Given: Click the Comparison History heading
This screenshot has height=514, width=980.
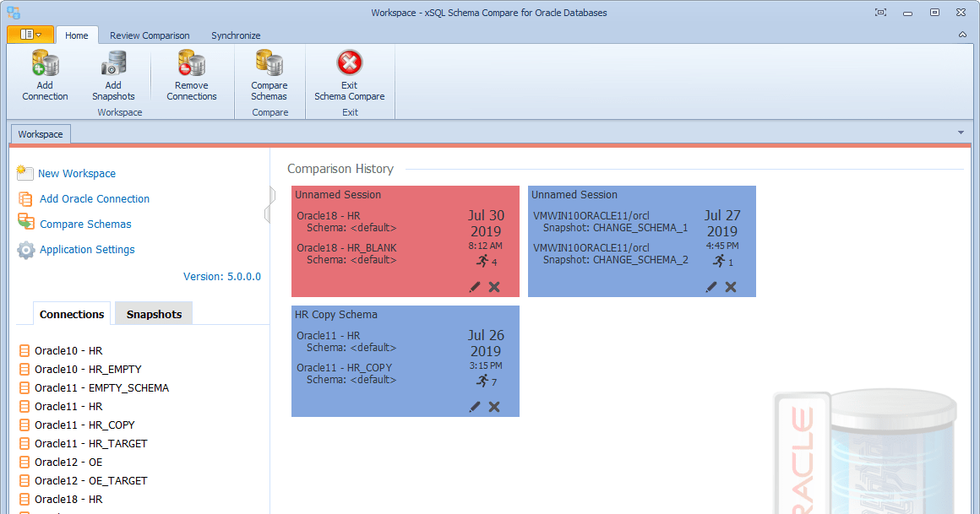Looking at the screenshot, I should 340,169.
